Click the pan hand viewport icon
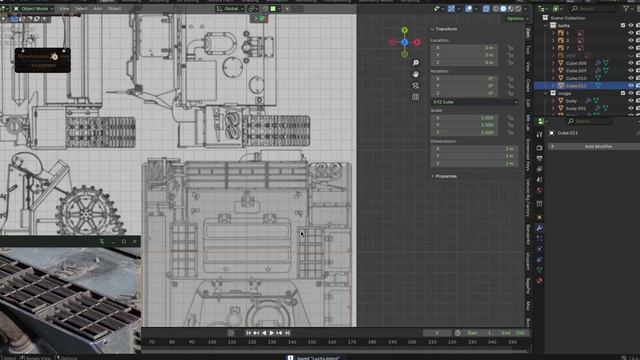The width and height of the screenshot is (640, 360). [416, 74]
